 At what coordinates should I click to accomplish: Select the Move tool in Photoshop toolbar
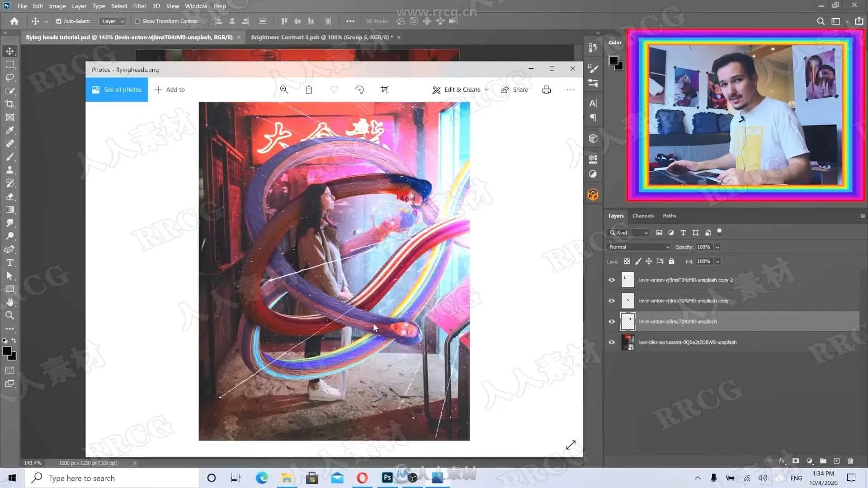(x=10, y=51)
